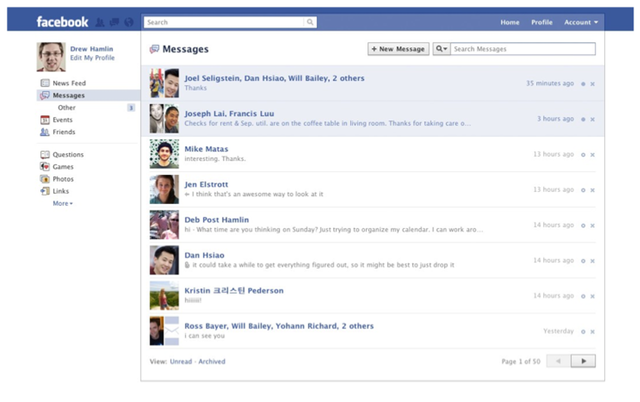Go to the previous page of messages
Image resolution: width=640 pixels, height=402 pixels.
point(558,361)
